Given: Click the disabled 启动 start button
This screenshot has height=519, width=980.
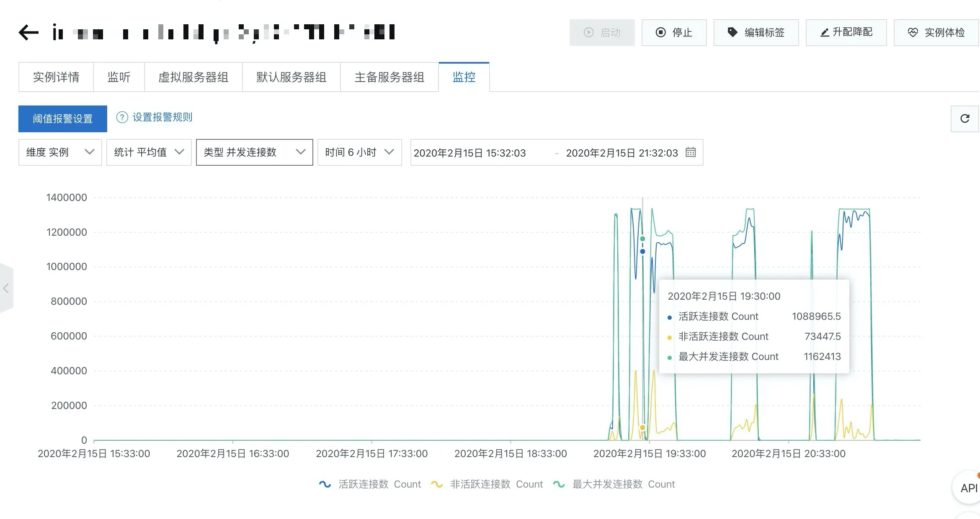Looking at the screenshot, I should (602, 32).
